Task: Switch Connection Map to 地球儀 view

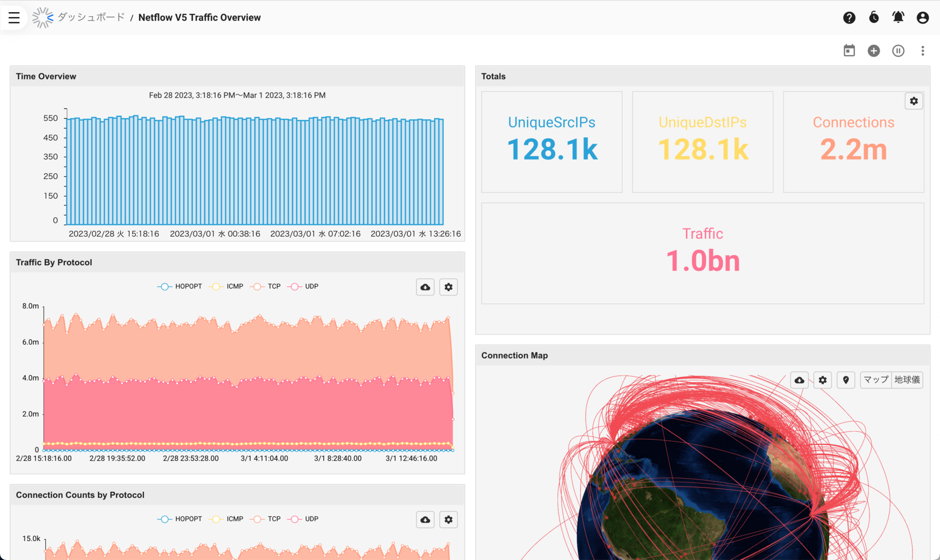Action: (907, 380)
